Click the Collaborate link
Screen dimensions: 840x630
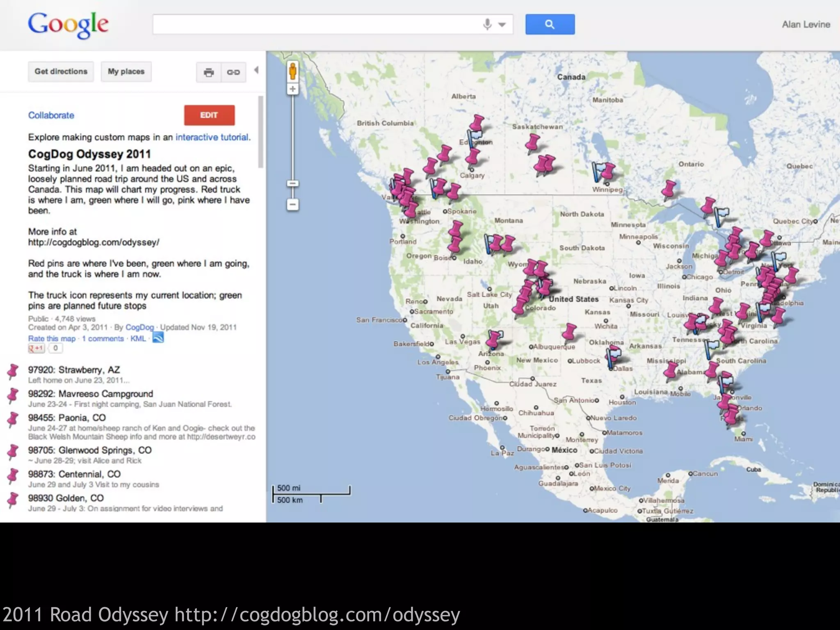(51, 115)
